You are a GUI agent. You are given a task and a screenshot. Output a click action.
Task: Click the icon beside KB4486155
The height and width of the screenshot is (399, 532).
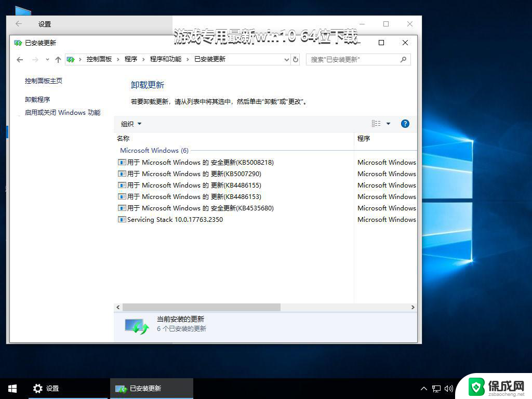[122, 185]
